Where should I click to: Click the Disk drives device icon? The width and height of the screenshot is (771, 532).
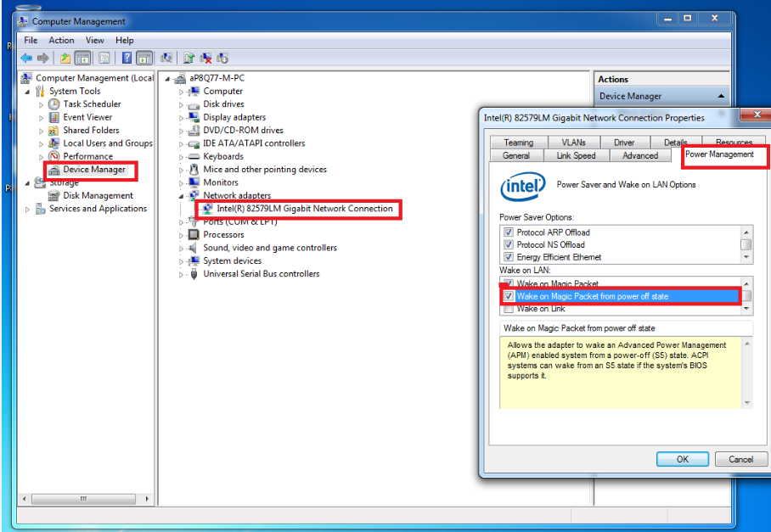(194, 104)
